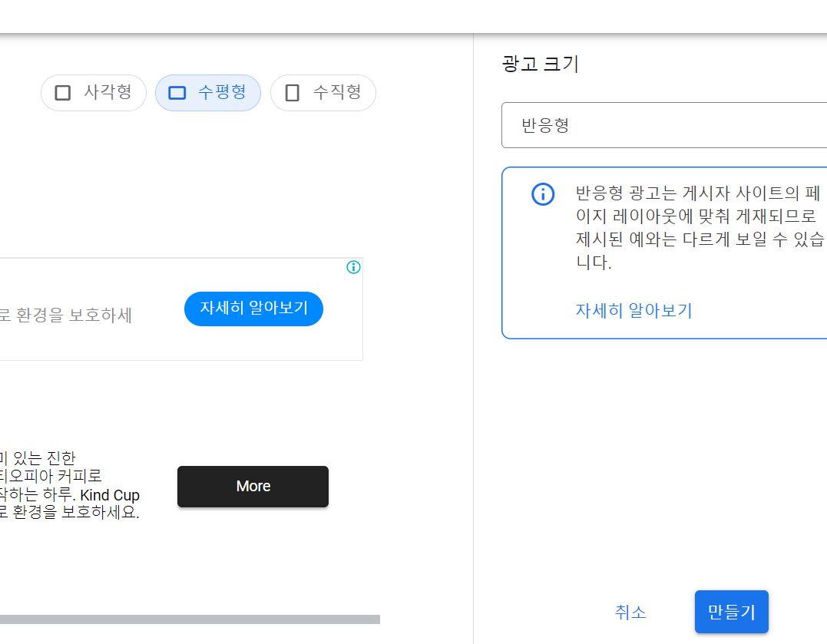The height and width of the screenshot is (644, 827).
Task: Open the 자세히 알아보기 link in the notice box
Action: 633,310
